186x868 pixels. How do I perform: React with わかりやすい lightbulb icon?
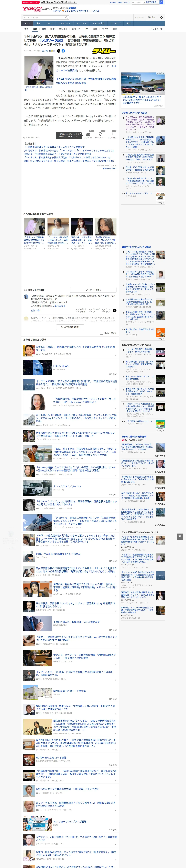coord(100,134)
